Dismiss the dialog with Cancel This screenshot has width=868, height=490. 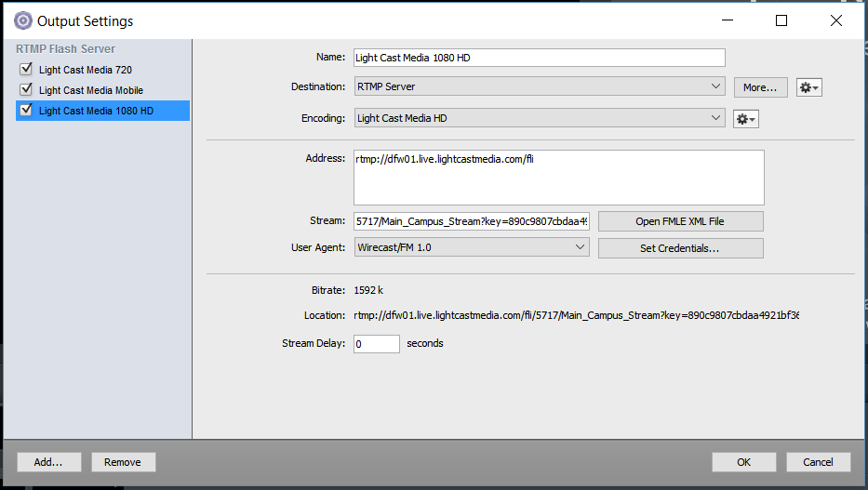pyautogui.click(x=818, y=462)
